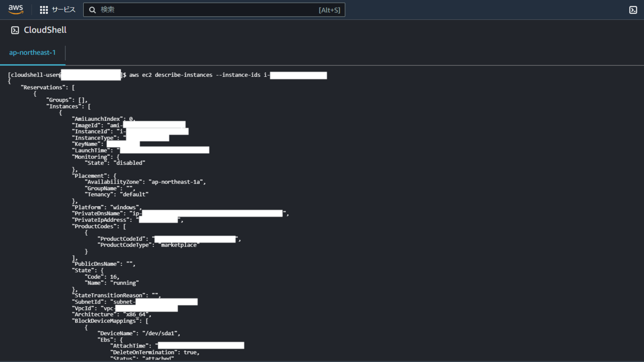Open the AWS console home logo
Image resolution: width=644 pixels, height=362 pixels.
pos(16,10)
